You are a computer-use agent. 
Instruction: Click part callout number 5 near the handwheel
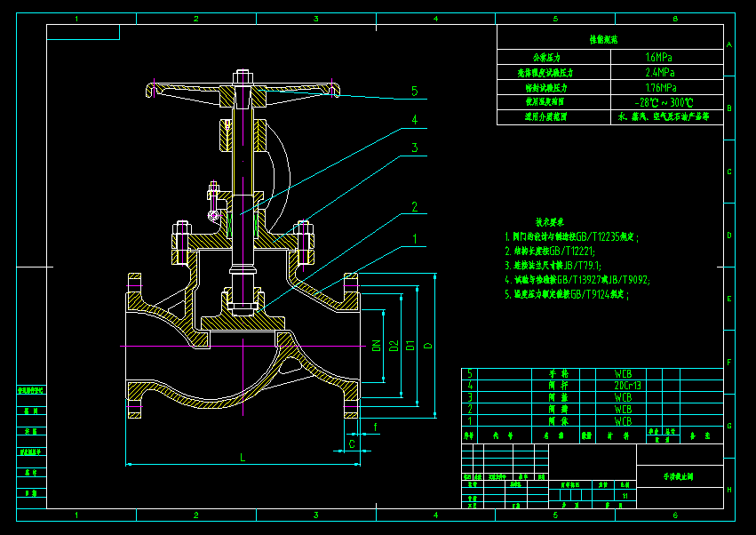click(414, 92)
